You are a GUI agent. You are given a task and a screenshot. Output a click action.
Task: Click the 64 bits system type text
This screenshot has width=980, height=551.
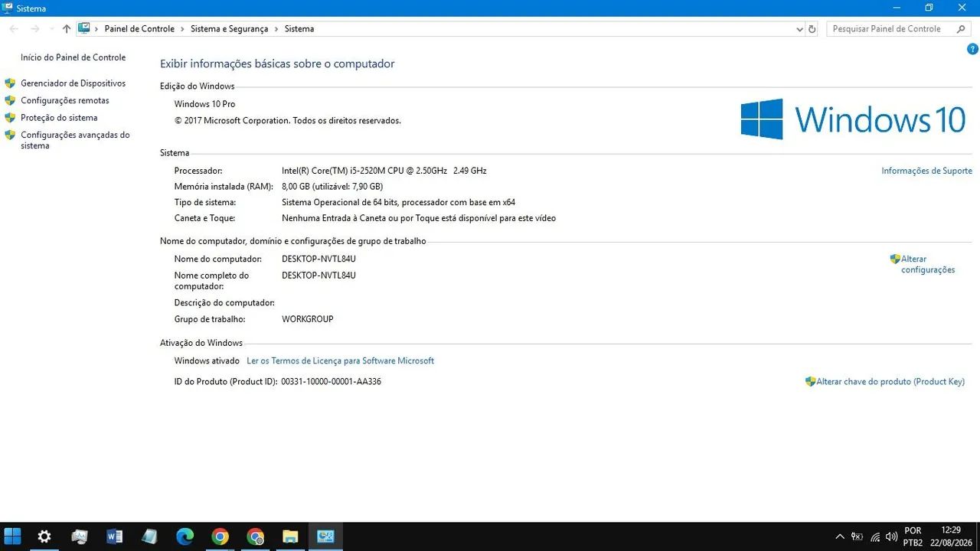(x=398, y=203)
